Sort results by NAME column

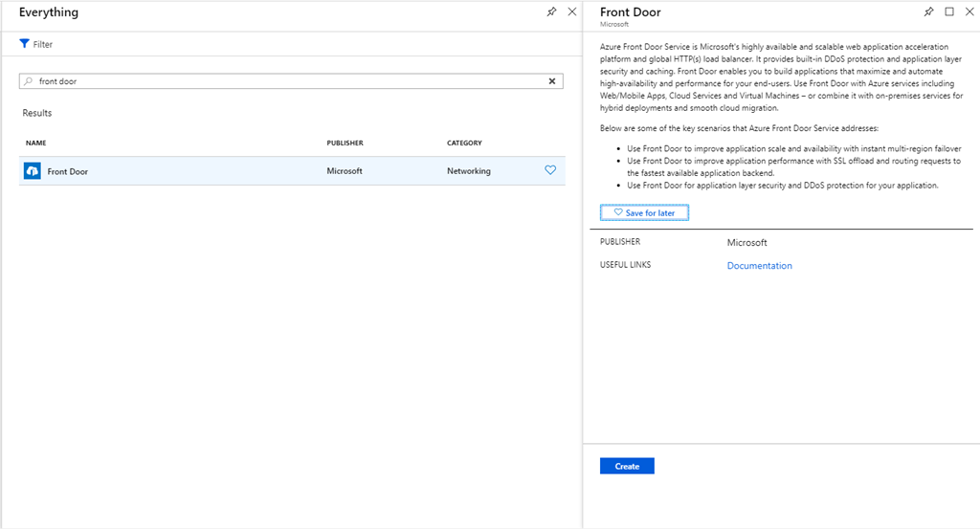(x=35, y=143)
